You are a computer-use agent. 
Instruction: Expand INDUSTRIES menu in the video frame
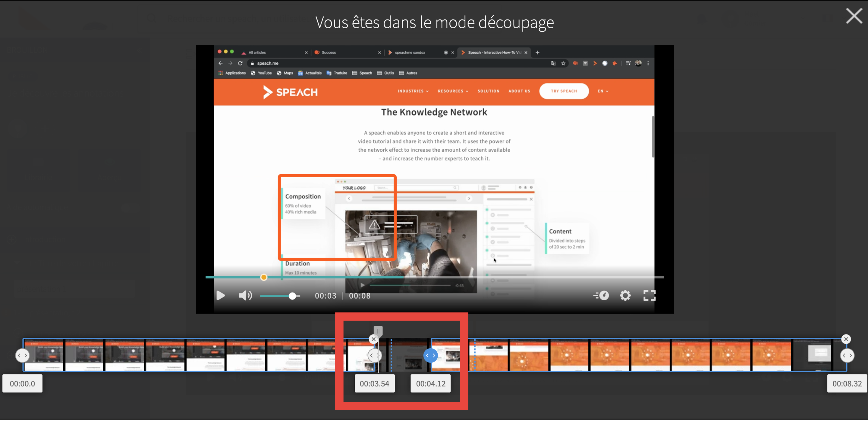[x=413, y=91]
